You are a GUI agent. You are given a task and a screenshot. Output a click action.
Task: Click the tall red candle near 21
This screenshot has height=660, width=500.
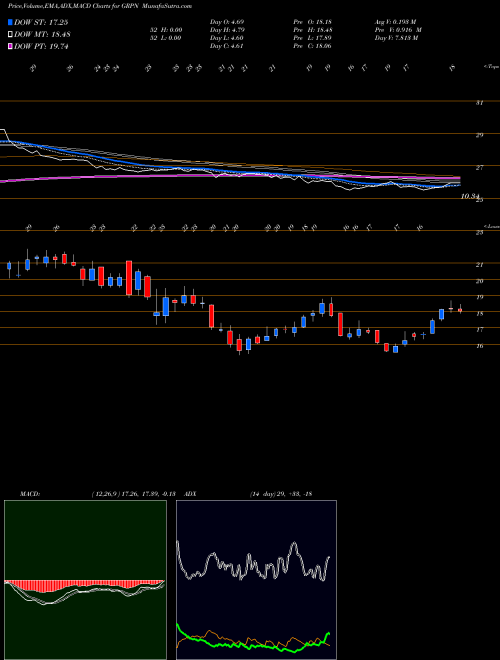coord(129,278)
